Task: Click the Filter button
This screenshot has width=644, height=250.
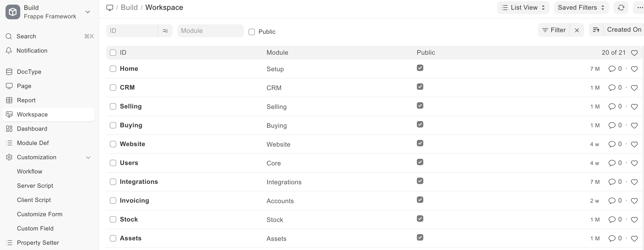Action: (554, 30)
